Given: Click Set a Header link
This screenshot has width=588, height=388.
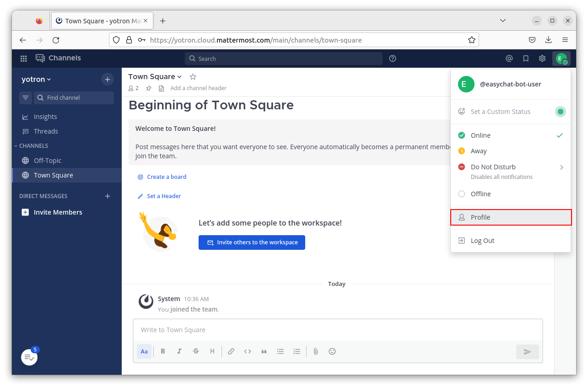Looking at the screenshot, I should [x=159, y=196].
